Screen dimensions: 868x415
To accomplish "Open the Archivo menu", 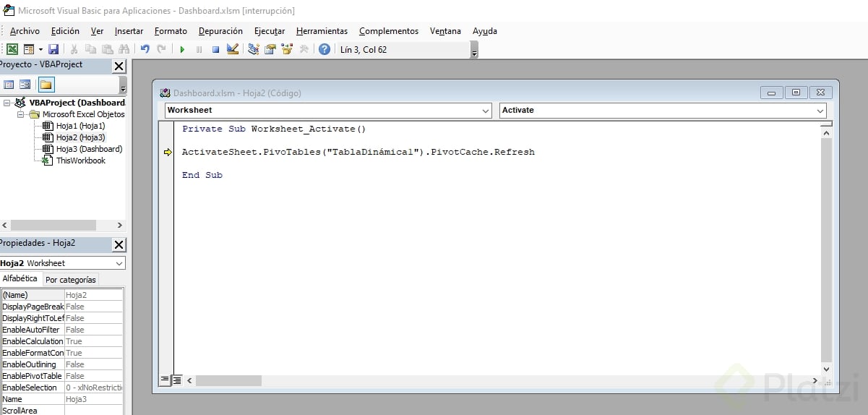I will (x=25, y=31).
